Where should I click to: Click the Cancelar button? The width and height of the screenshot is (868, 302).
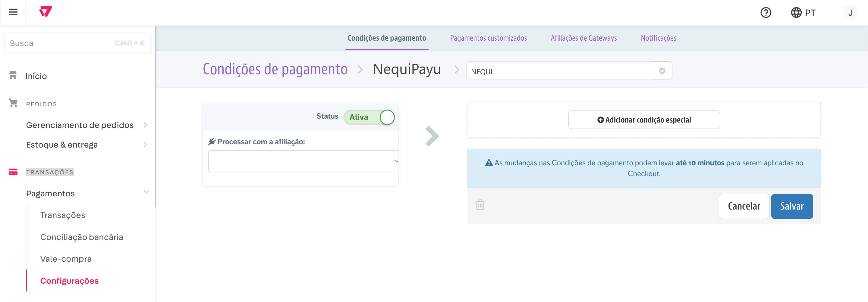pos(744,206)
